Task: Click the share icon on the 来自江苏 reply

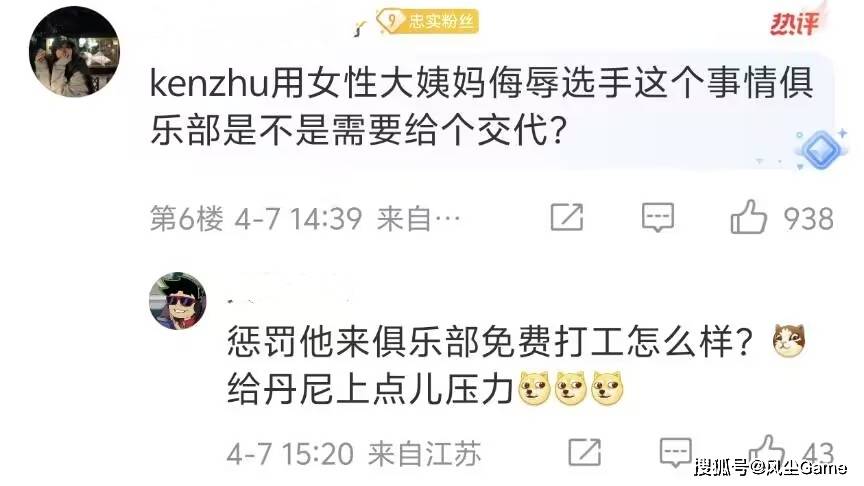Action: 584,452
